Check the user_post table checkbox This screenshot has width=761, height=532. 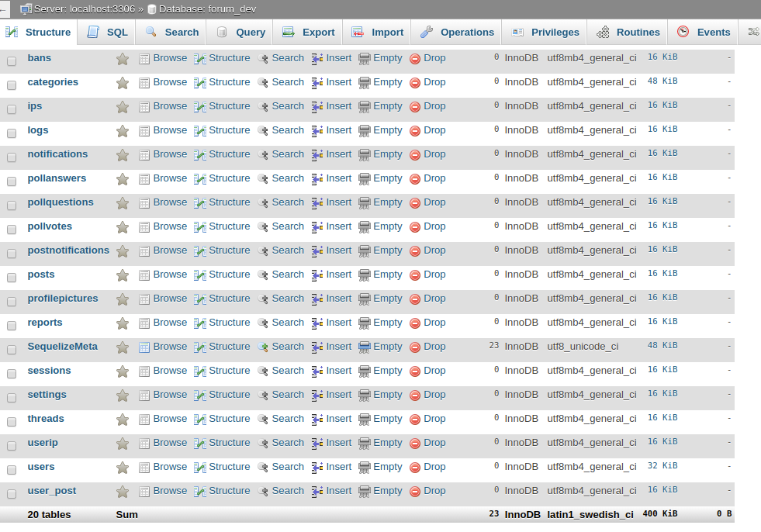pos(12,494)
